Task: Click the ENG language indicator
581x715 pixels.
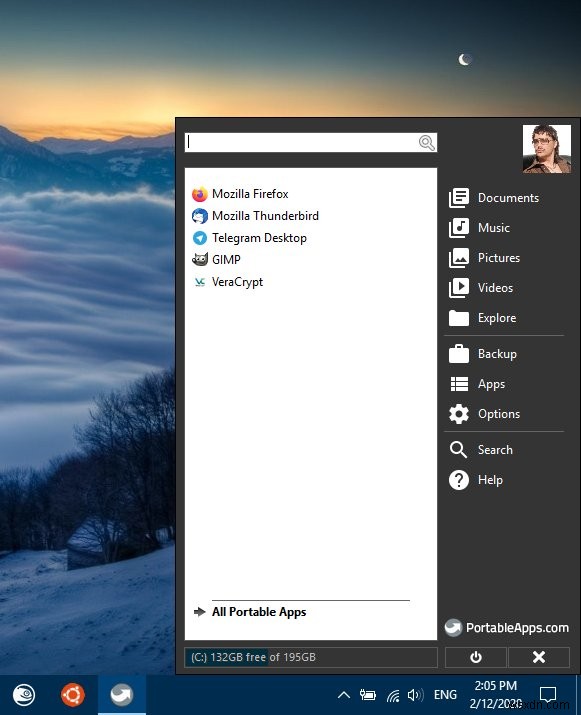Action: coord(445,695)
